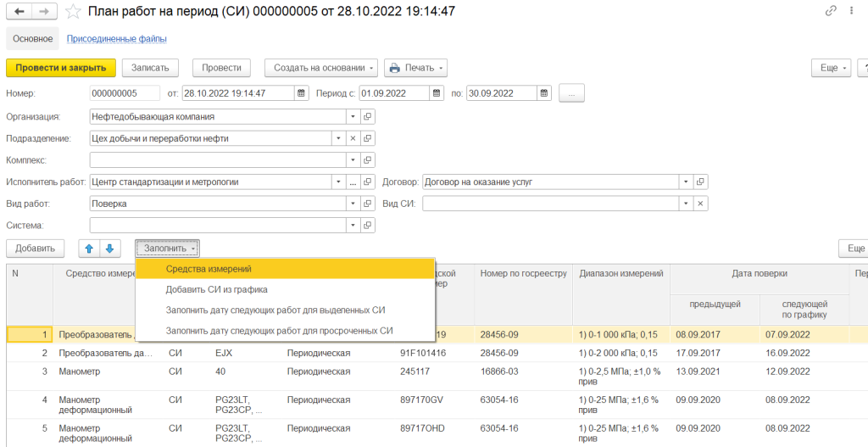This screenshot has width=868, height=447.
Task: Expand the Печать button menu
Action: point(415,68)
